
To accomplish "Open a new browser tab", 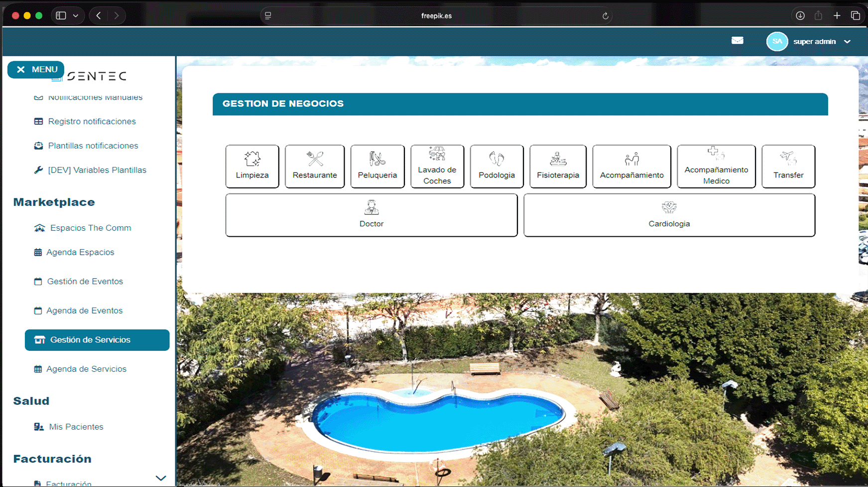I will tap(837, 16).
